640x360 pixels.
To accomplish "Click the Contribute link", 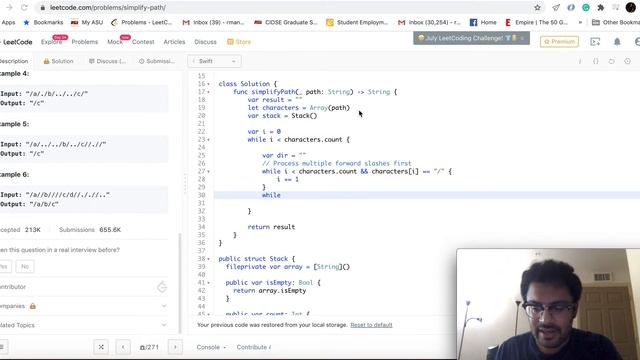I will pos(253,347).
